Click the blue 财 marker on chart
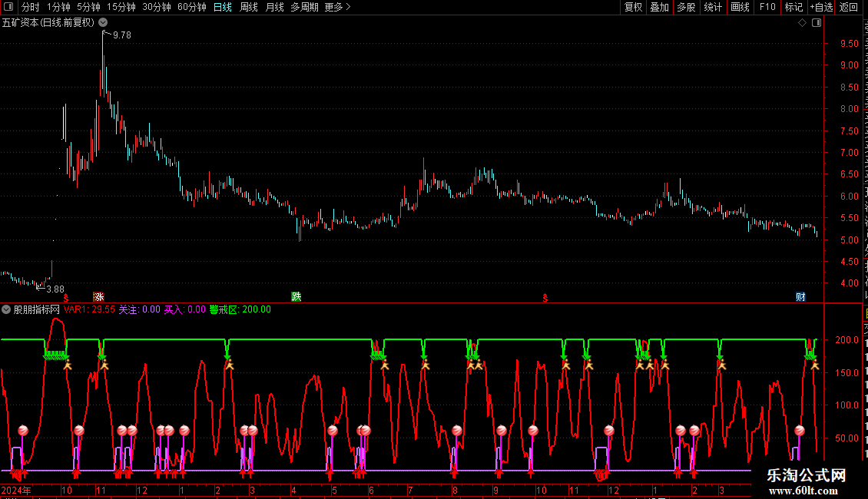This screenshot has height=499, width=868. (800, 297)
